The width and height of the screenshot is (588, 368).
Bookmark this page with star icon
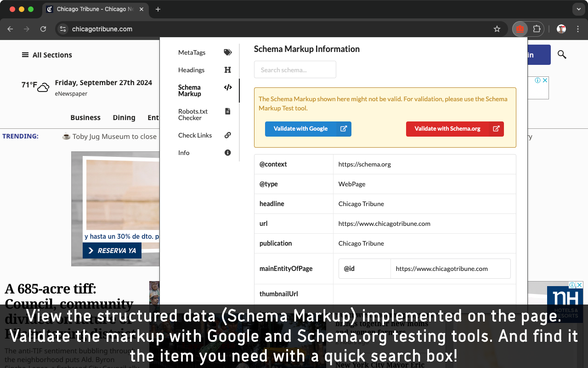pos(497,29)
